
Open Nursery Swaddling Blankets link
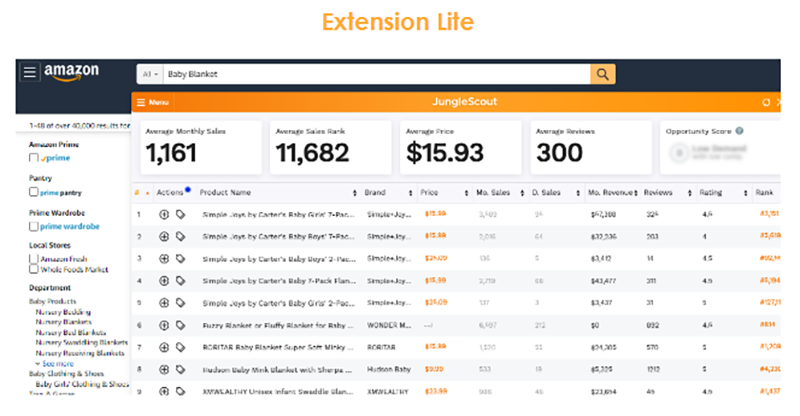pos(82,342)
